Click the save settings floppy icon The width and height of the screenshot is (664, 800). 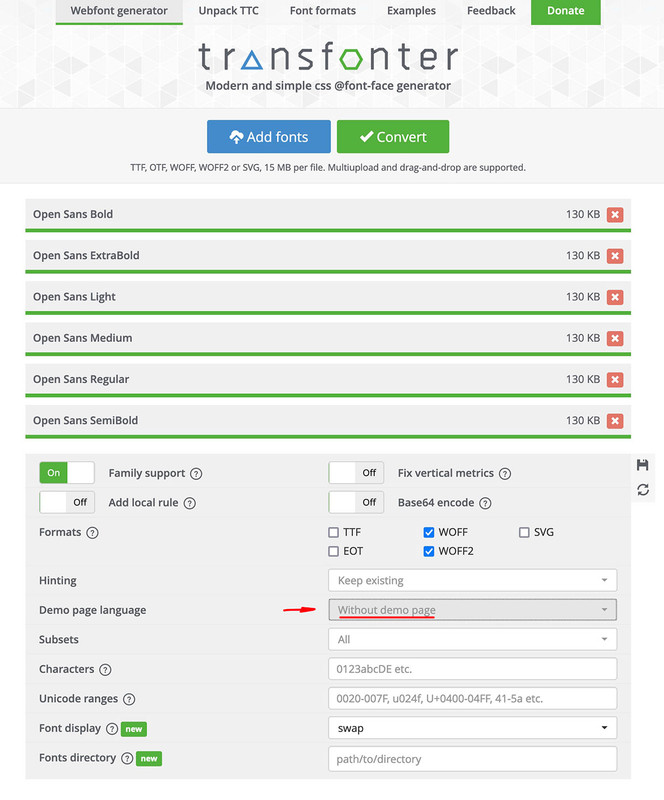click(x=643, y=465)
